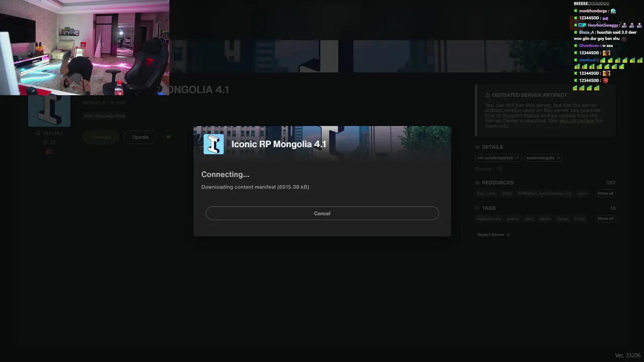This screenshot has height=362, width=644.
Task: Click the dimmed Connect button on the server page
Action: pyautogui.click(x=101, y=137)
